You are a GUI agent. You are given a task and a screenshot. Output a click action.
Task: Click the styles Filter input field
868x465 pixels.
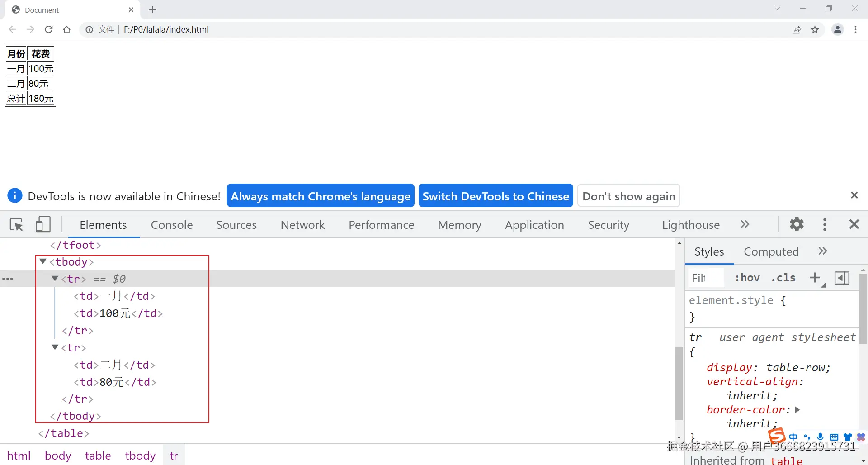point(705,278)
